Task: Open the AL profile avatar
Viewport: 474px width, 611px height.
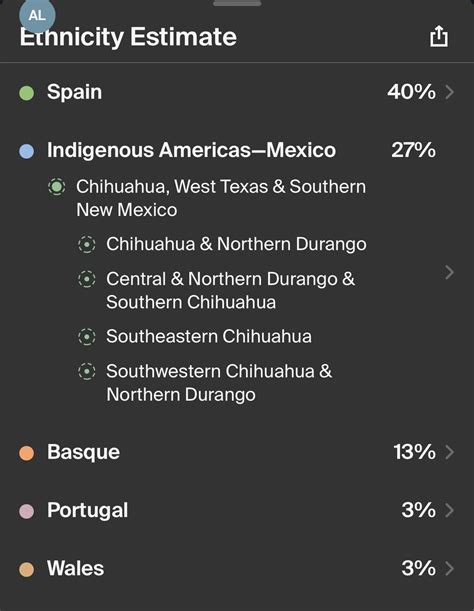Action: (x=37, y=16)
